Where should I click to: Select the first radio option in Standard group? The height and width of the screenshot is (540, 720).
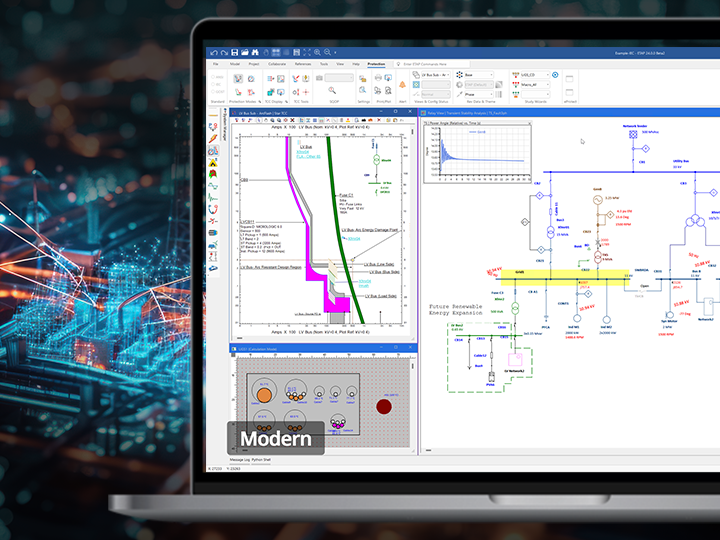coord(212,76)
